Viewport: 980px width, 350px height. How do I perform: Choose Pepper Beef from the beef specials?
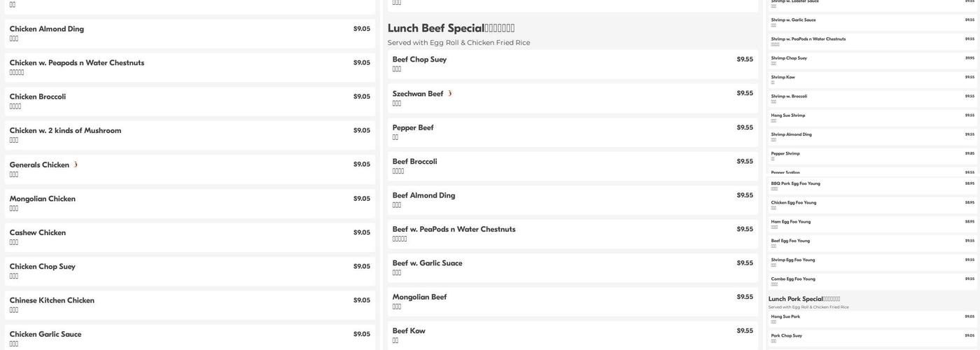(413, 128)
